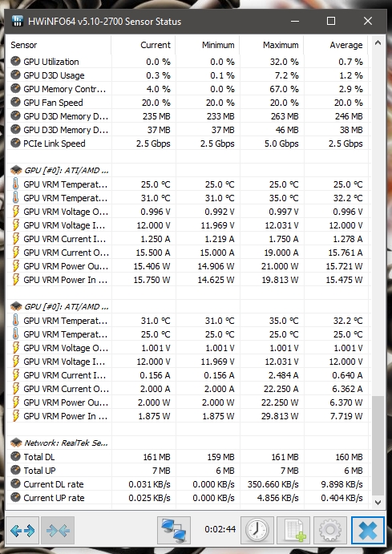
Task: Click the scrollbar up arrow
Action: point(378,43)
